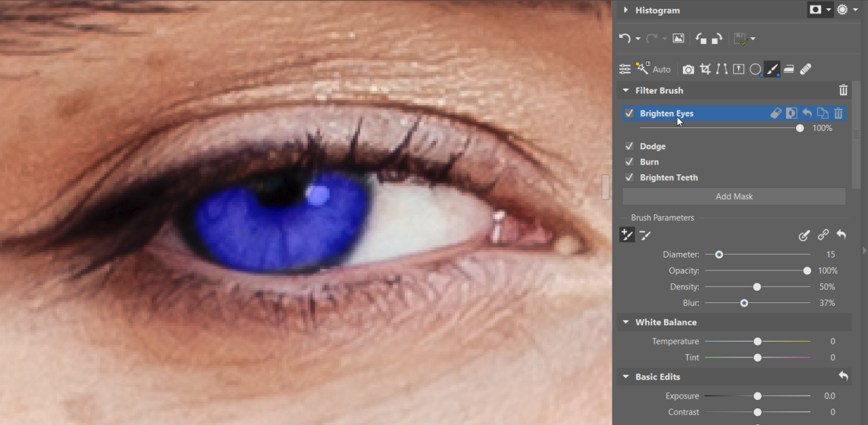Duplicate the Brighten Eyes filter
The width and height of the screenshot is (868, 425).
[x=823, y=113]
